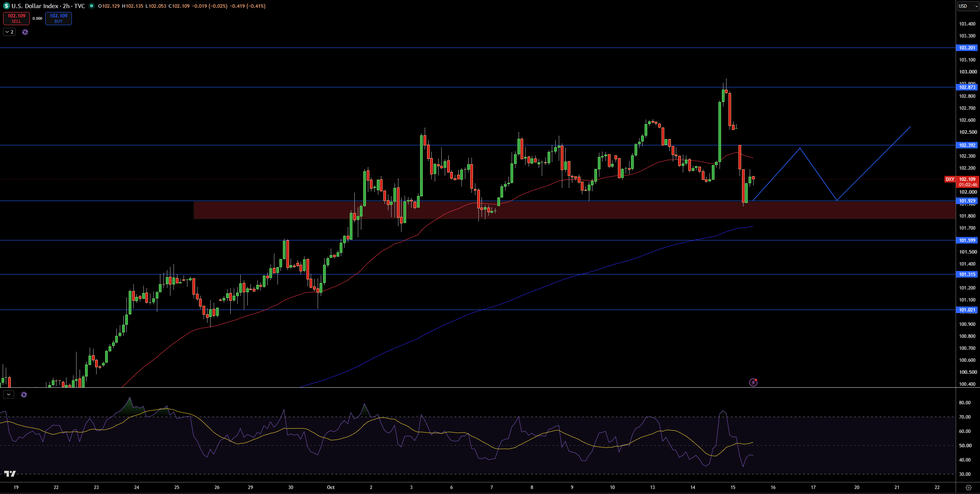This screenshot has width=980, height=494.
Task: Collapse the RSI pane legend chevron
Action: click(x=9, y=394)
